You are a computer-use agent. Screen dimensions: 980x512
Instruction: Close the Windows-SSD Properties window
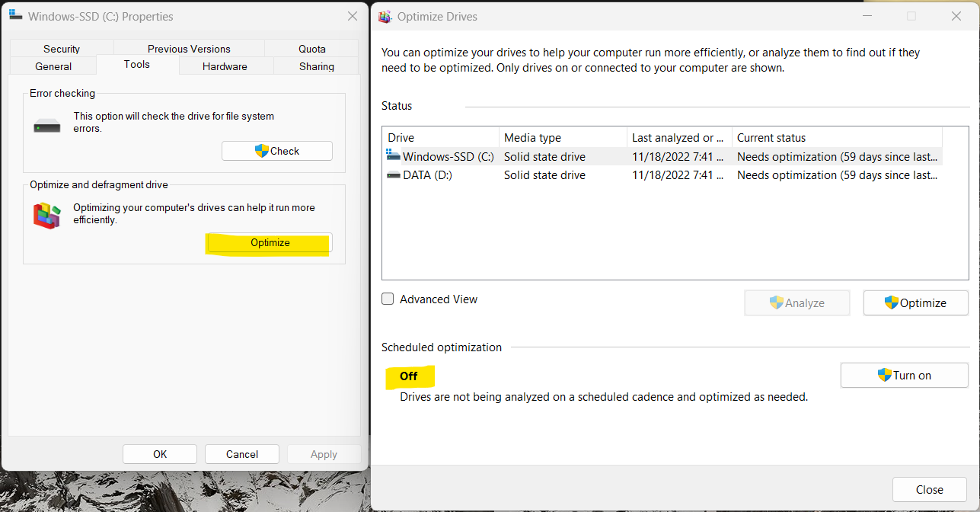[x=352, y=16]
